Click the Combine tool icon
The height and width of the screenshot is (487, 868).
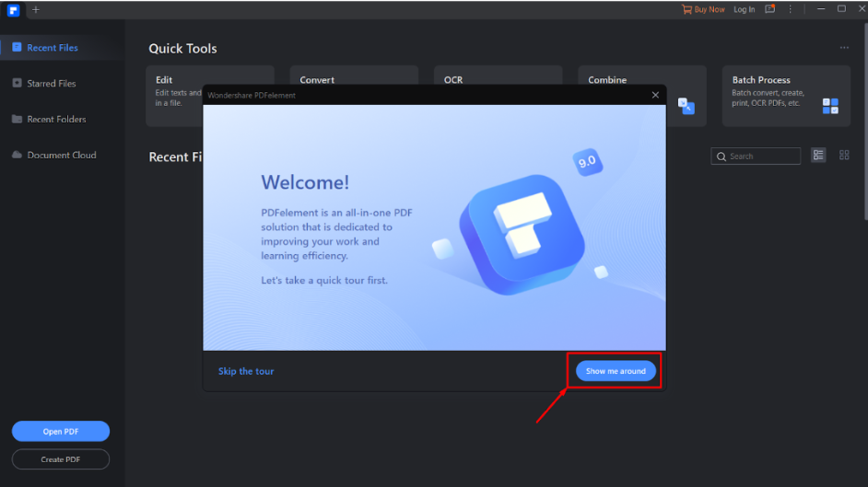[x=686, y=106]
